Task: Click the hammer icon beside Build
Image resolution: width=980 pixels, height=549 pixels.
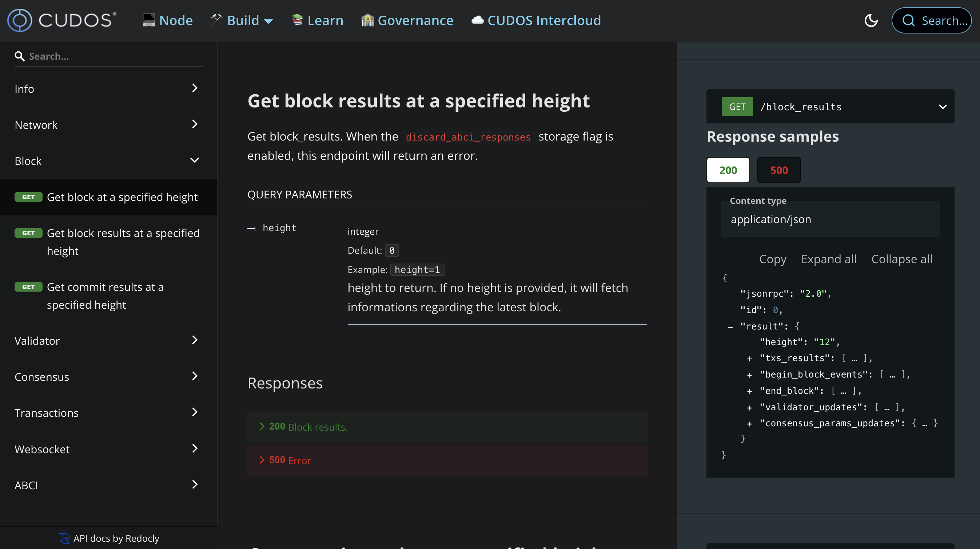Action: [217, 20]
